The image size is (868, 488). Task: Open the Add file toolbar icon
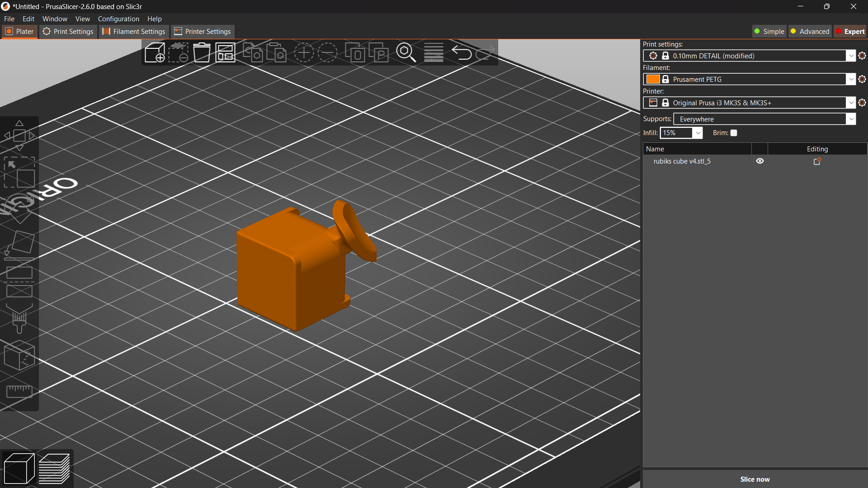[x=155, y=52]
